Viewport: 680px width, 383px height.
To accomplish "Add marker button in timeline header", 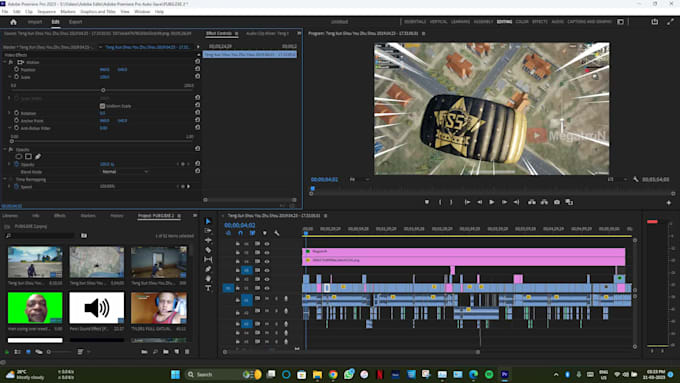I will pos(265,233).
